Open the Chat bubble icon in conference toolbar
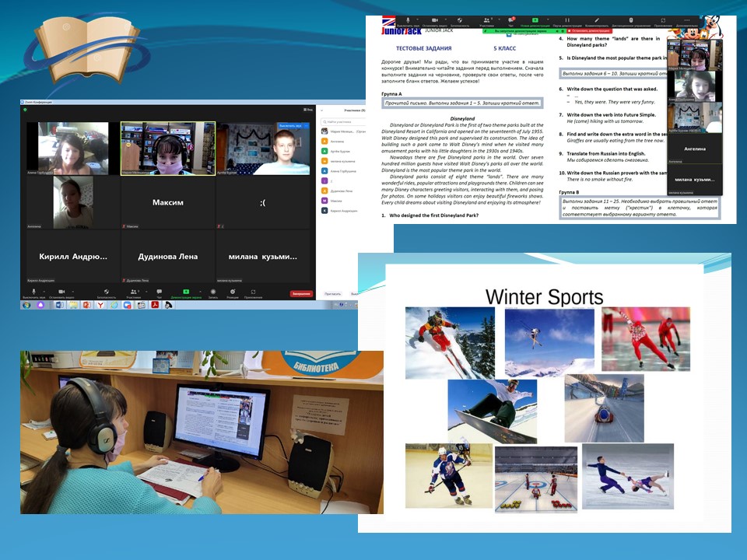Image resolution: width=747 pixels, height=560 pixels. click(x=159, y=292)
